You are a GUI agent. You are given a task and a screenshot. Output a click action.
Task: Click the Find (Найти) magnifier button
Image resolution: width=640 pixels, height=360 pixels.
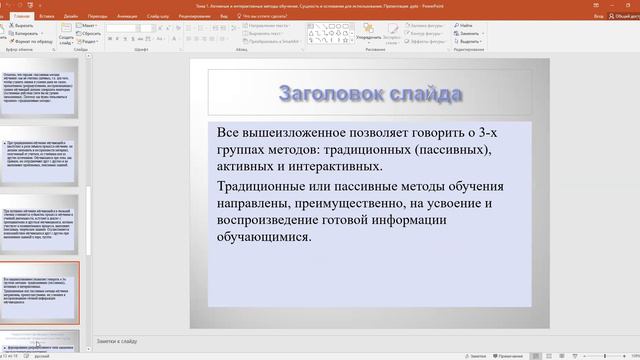(463, 25)
